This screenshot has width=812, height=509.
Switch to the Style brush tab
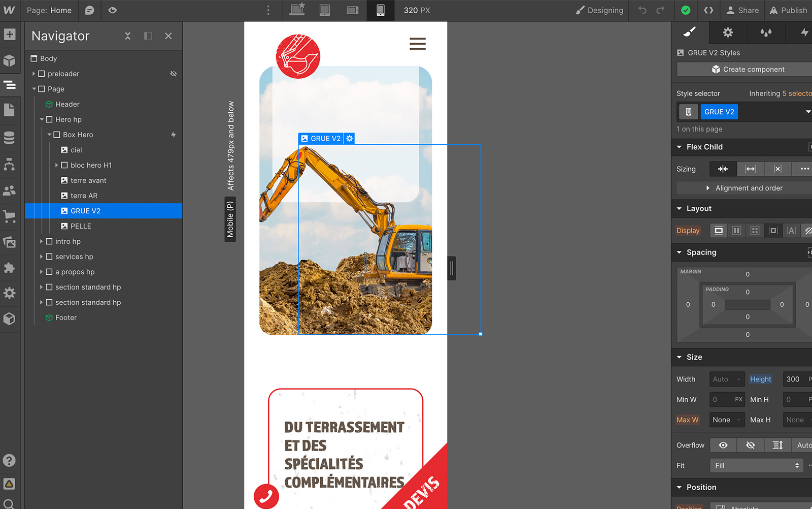point(690,33)
